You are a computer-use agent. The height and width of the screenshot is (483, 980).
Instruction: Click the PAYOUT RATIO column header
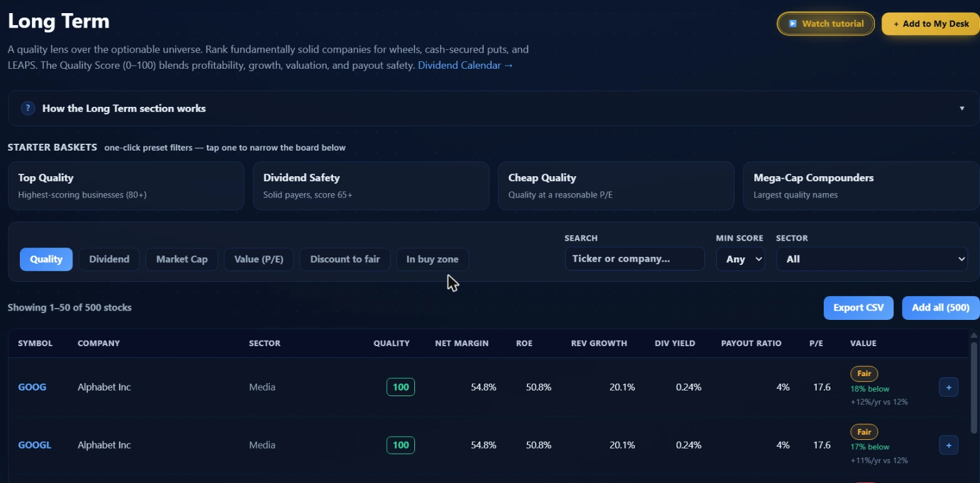(x=751, y=343)
